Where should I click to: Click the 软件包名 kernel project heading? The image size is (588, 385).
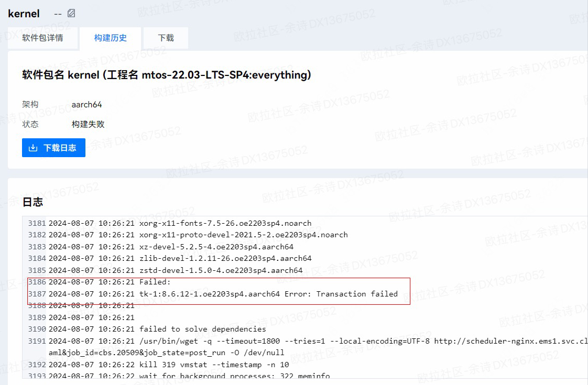coord(167,75)
